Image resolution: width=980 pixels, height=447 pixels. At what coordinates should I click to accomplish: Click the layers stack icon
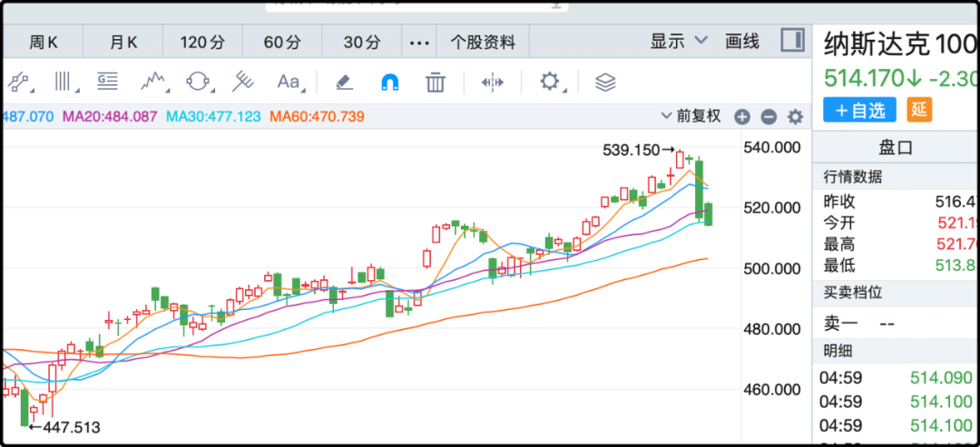click(605, 82)
